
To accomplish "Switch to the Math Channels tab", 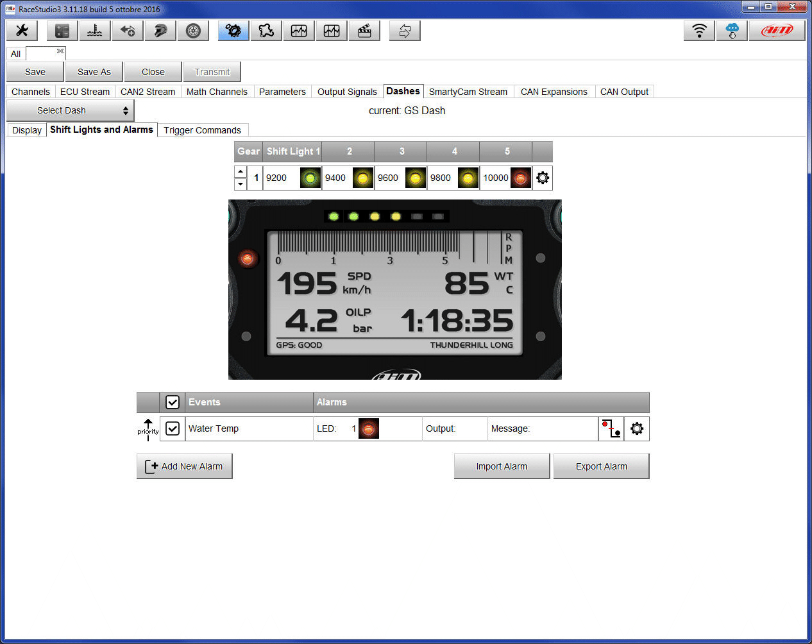I will (217, 92).
